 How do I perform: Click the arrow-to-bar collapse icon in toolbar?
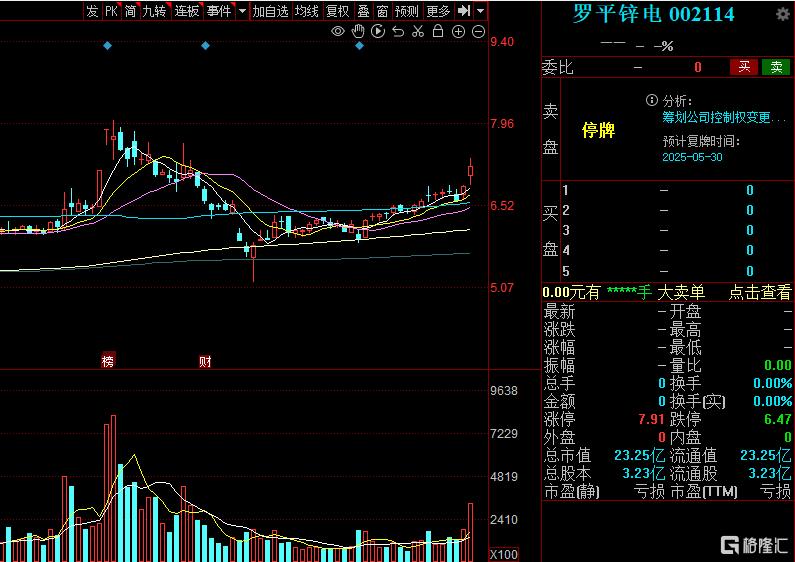(x=464, y=11)
